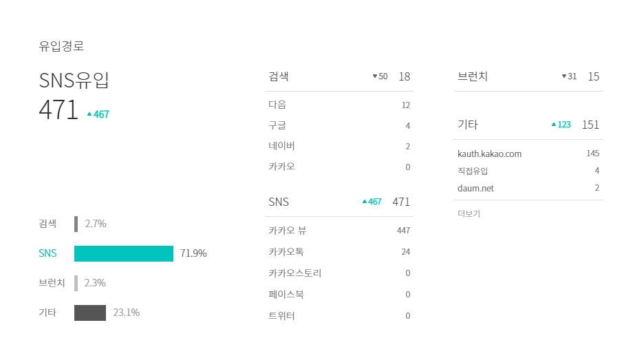The width and height of the screenshot is (644, 358).
Task: Click the teal up-arrow next to 기타 123
Action: pyautogui.click(x=554, y=124)
